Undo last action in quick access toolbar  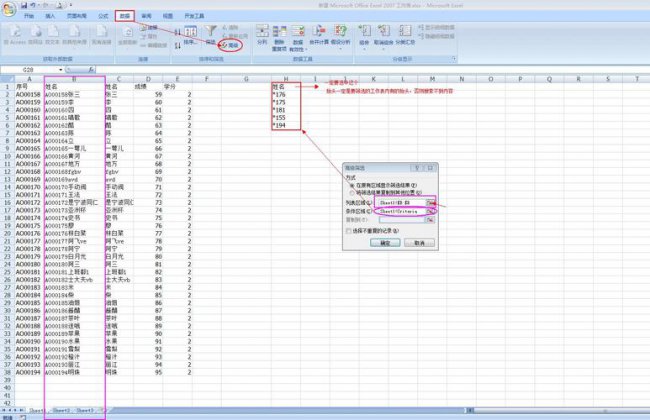click(x=34, y=5)
